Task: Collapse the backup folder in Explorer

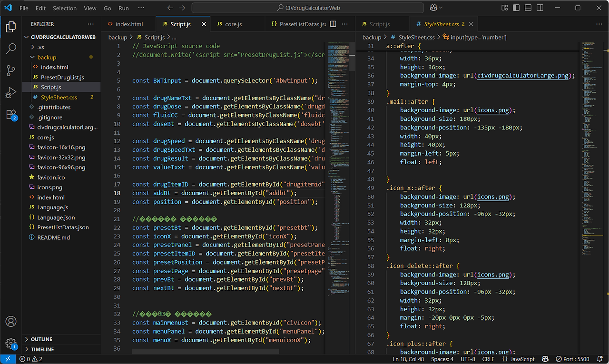Action: click(x=46, y=57)
